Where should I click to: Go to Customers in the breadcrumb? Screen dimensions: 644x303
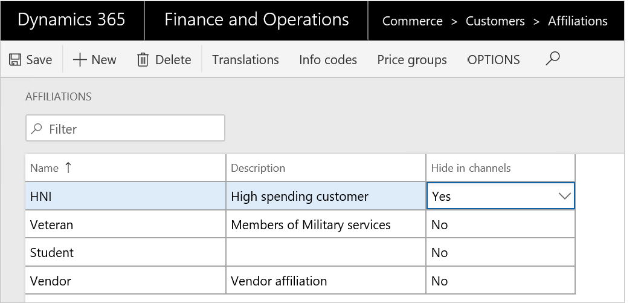495,21
